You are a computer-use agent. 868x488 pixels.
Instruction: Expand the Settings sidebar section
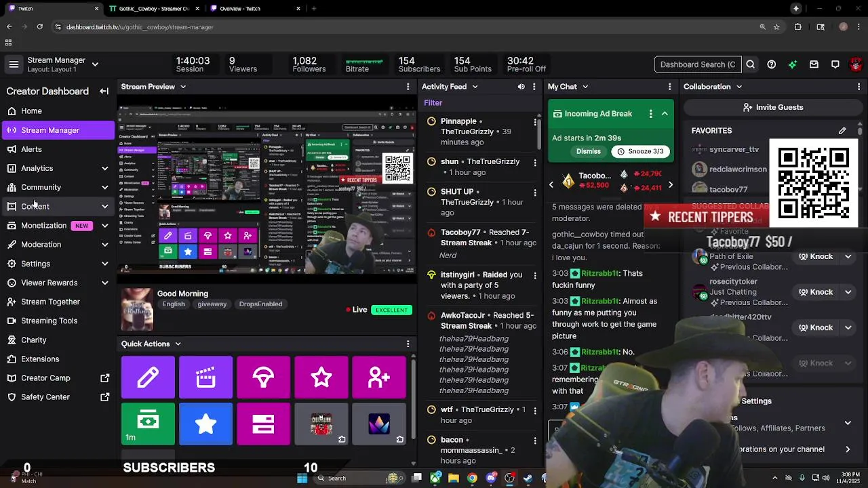(104, 264)
